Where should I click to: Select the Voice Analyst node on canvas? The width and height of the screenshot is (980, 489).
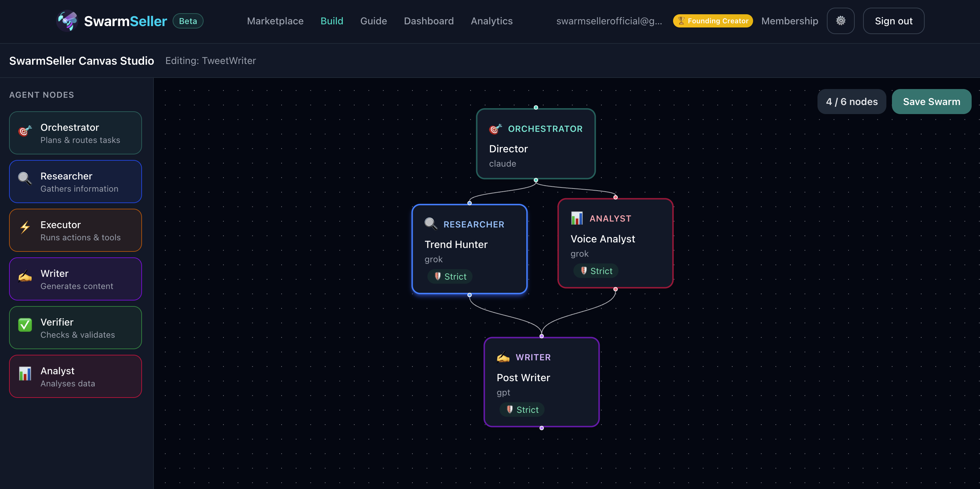click(x=616, y=243)
